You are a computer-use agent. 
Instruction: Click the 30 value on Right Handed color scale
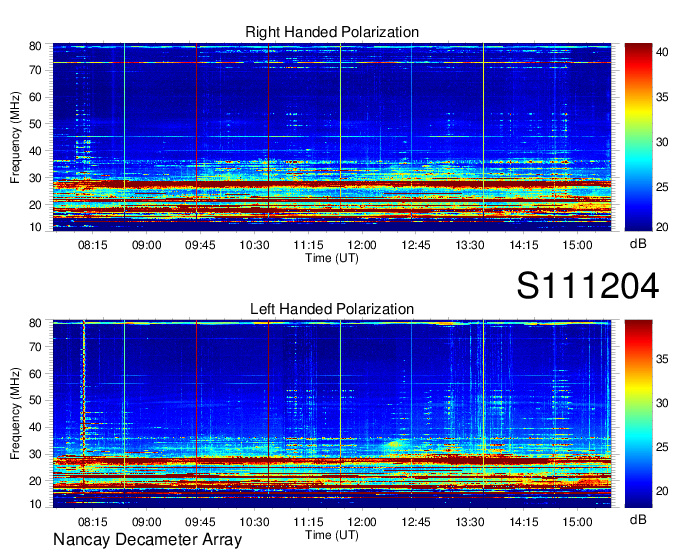662,142
